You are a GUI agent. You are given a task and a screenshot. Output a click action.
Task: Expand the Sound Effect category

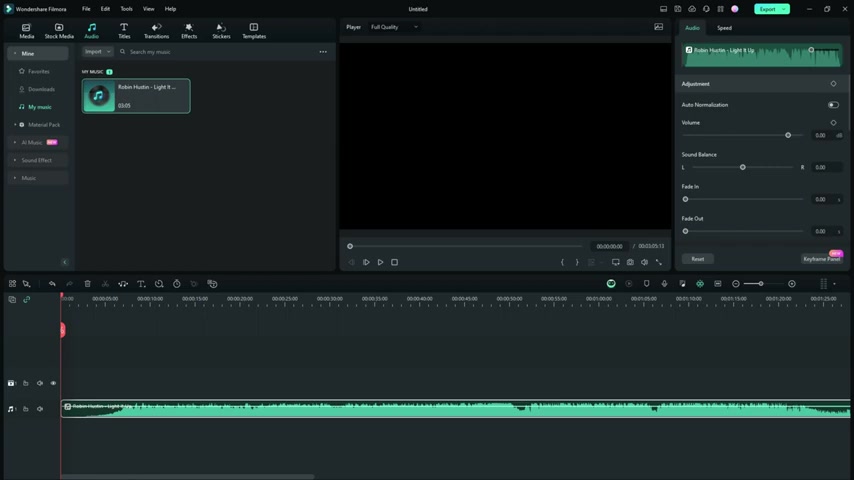(x=37, y=160)
